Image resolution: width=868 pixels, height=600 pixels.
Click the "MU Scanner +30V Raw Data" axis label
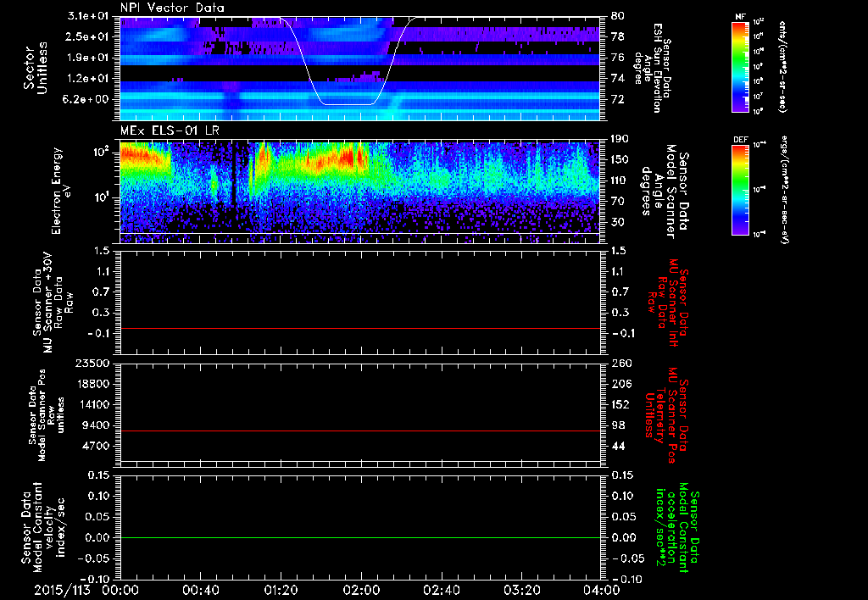(53, 303)
